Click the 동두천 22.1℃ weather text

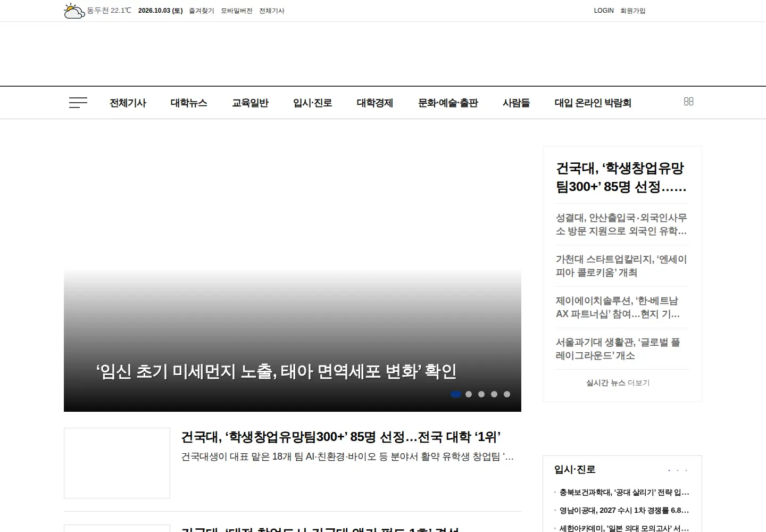click(x=109, y=11)
